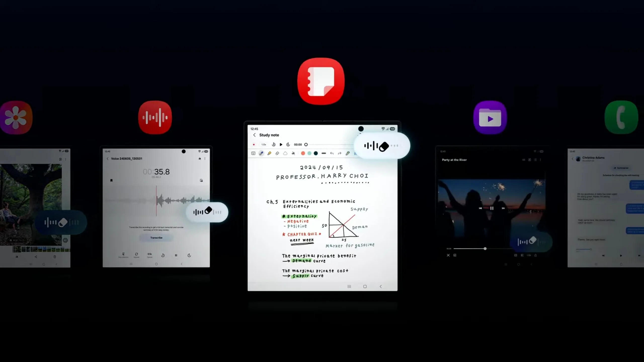Tap home button in Study note navigation bar
The image size is (644, 362).
click(365, 287)
